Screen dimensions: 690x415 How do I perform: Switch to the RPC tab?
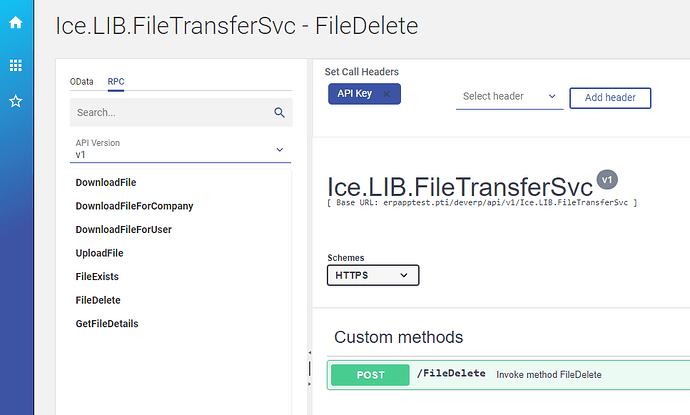click(116, 81)
